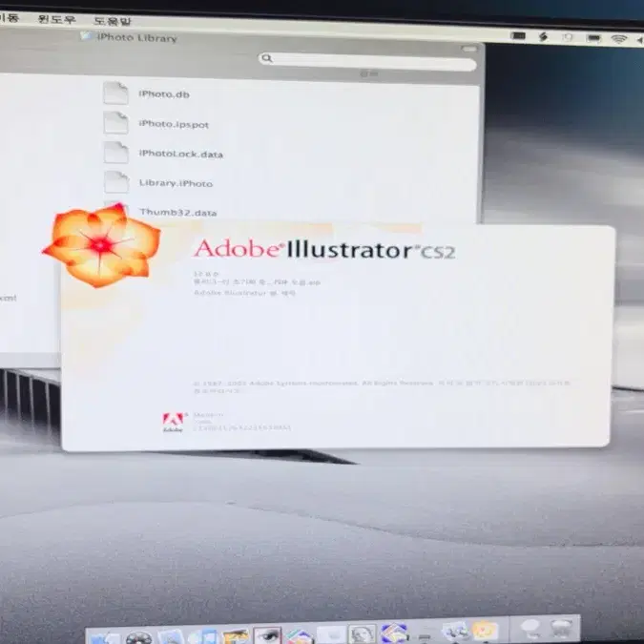Click the Finder window search field
The width and height of the screenshot is (644, 644).
tap(367, 62)
